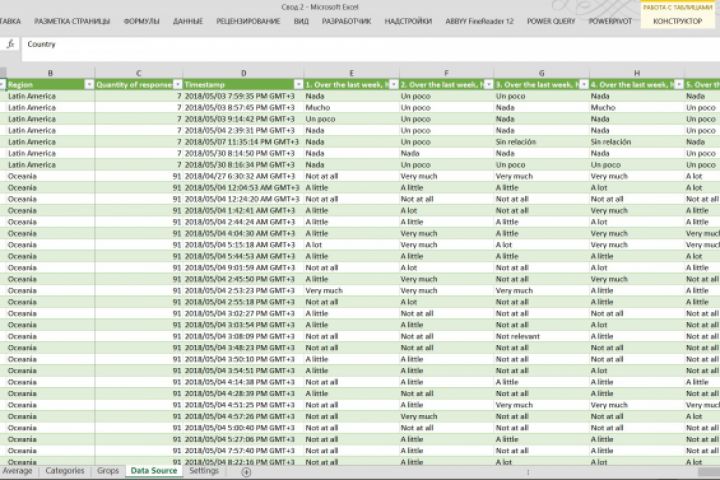Open filter dropdown for question 1 column
This screenshot has width=720, height=480.
pos(394,85)
